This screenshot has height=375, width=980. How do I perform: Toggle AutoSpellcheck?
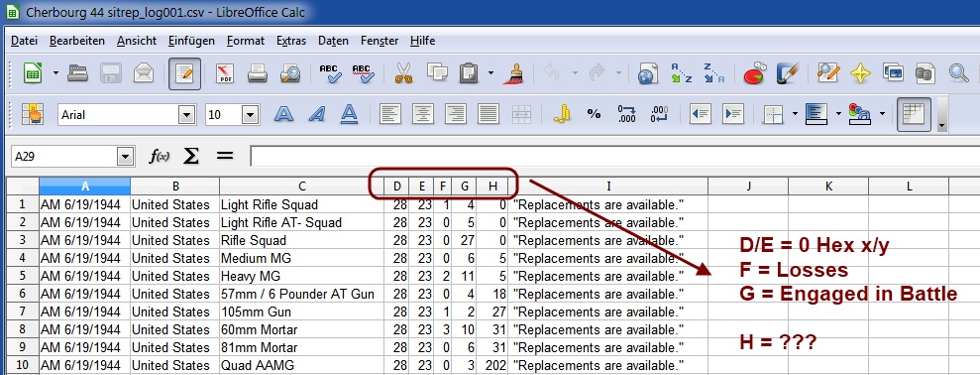coord(363,73)
